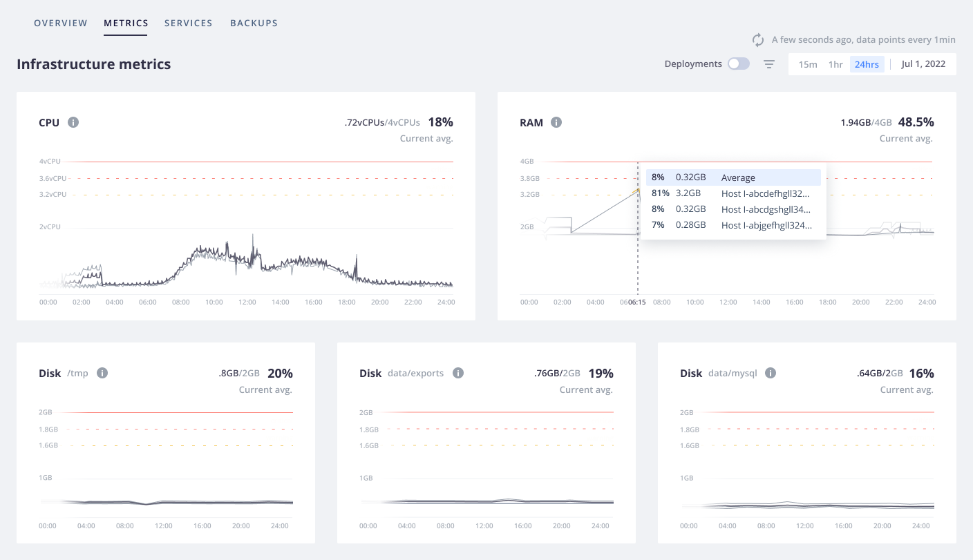Click the Host I-abcdgshgll34... tooltip row
The width and height of the screenshot is (973, 560).
click(733, 209)
